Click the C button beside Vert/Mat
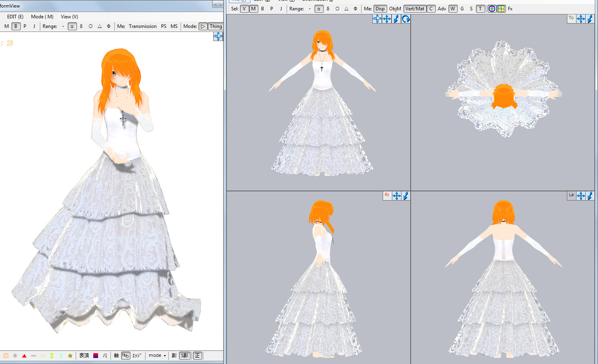The image size is (598, 364). coord(431,9)
